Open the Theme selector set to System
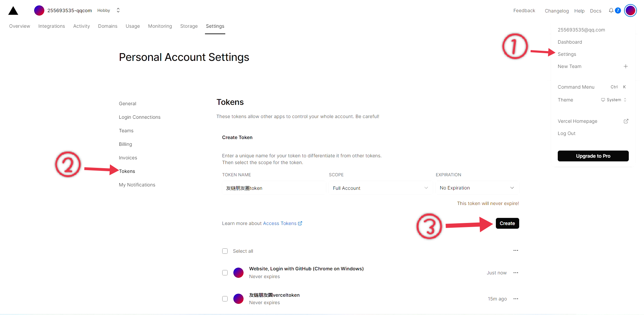644x315 pixels. 614,100
